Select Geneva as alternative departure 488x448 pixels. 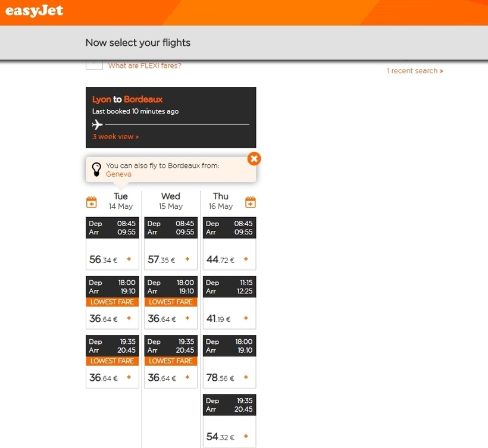118,174
